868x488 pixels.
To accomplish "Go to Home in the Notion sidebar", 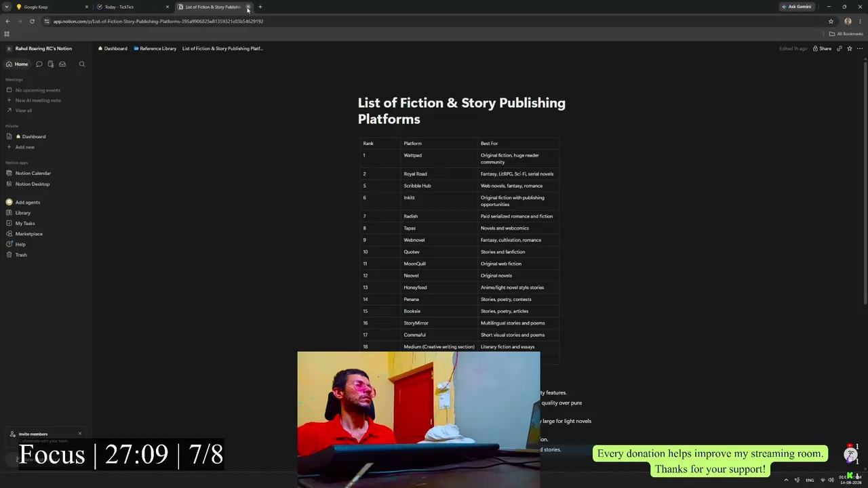I will 17,64.
